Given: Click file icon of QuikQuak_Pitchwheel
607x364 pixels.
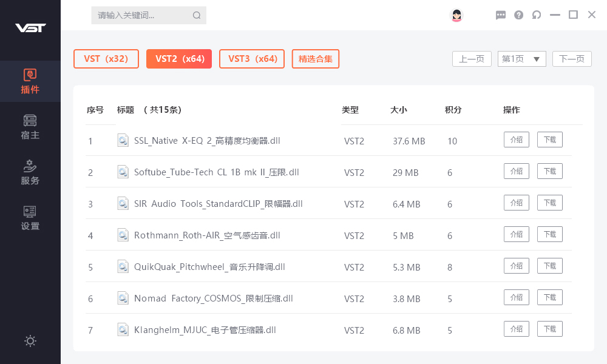Looking at the screenshot, I should tap(123, 266).
